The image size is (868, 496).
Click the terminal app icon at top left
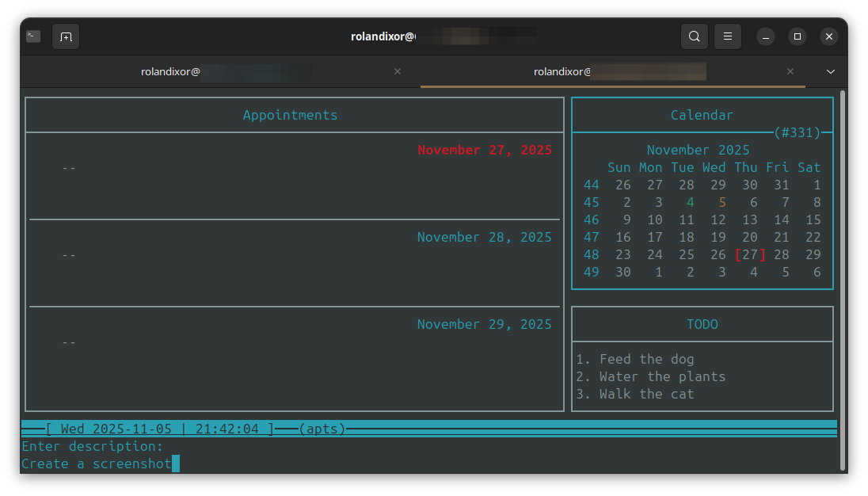pos(32,36)
